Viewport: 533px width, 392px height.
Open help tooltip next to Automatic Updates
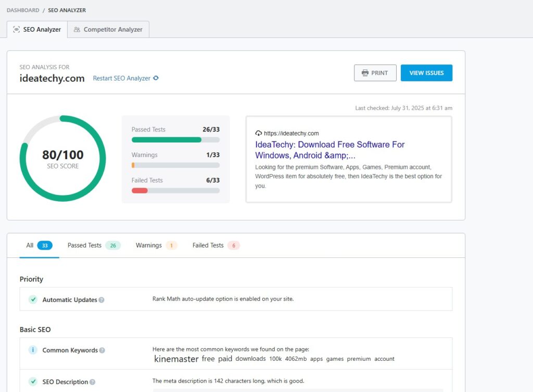(101, 300)
